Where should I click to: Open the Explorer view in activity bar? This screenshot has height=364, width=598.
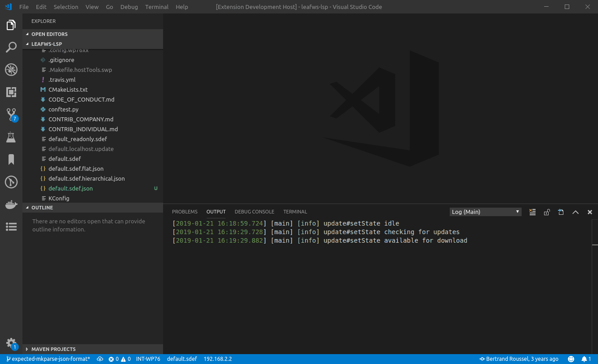click(x=11, y=25)
